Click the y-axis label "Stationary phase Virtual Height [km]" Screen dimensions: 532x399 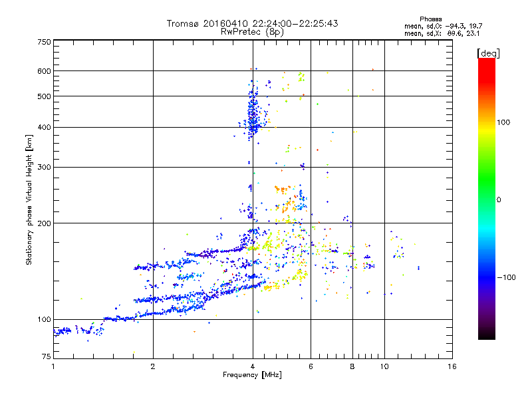coord(29,200)
